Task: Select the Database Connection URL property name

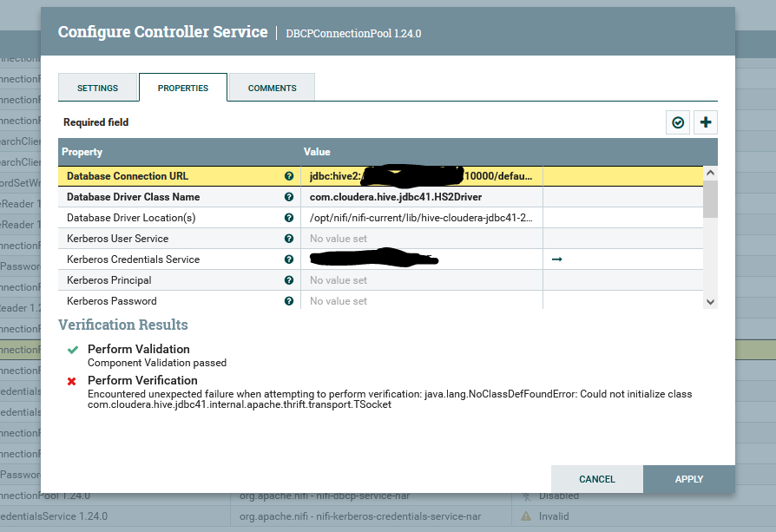Action: tap(128, 176)
